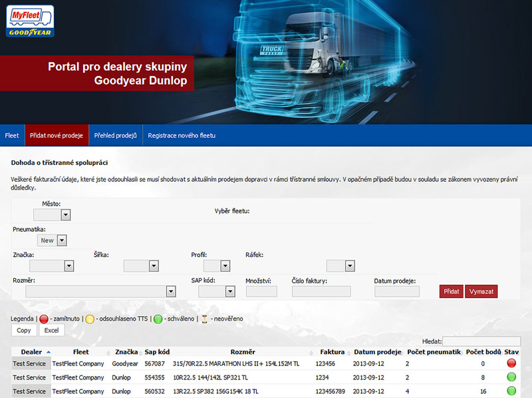Click the date '2013-09-12' in the SAP 567087 row

click(x=368, y=363)
